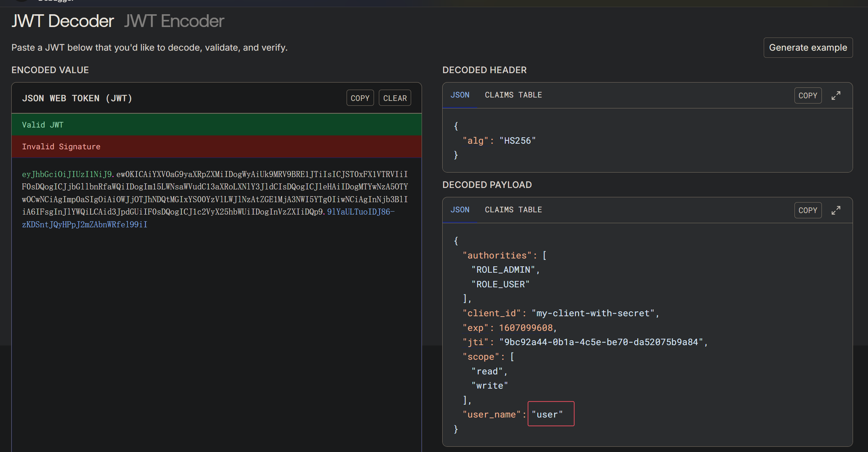
Task: Click the "ROLE_USER" authority value
Action: point(500,284)
